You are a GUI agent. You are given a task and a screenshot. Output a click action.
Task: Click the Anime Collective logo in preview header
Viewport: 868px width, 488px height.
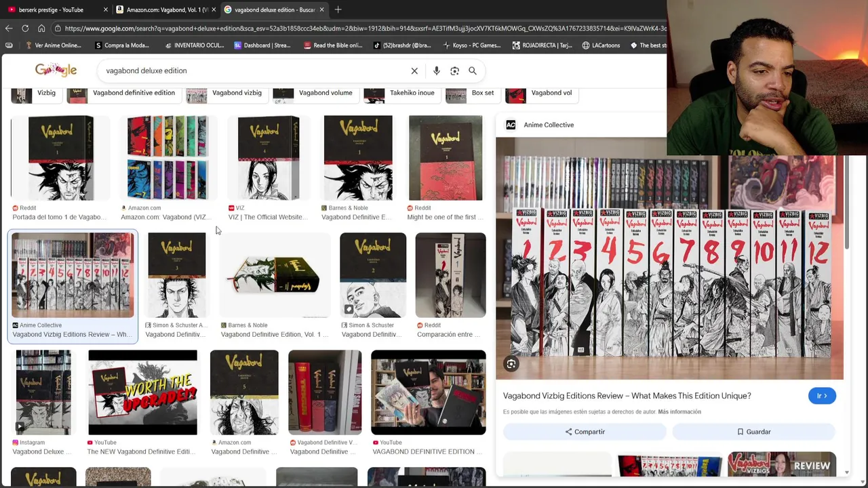(511, 125)
